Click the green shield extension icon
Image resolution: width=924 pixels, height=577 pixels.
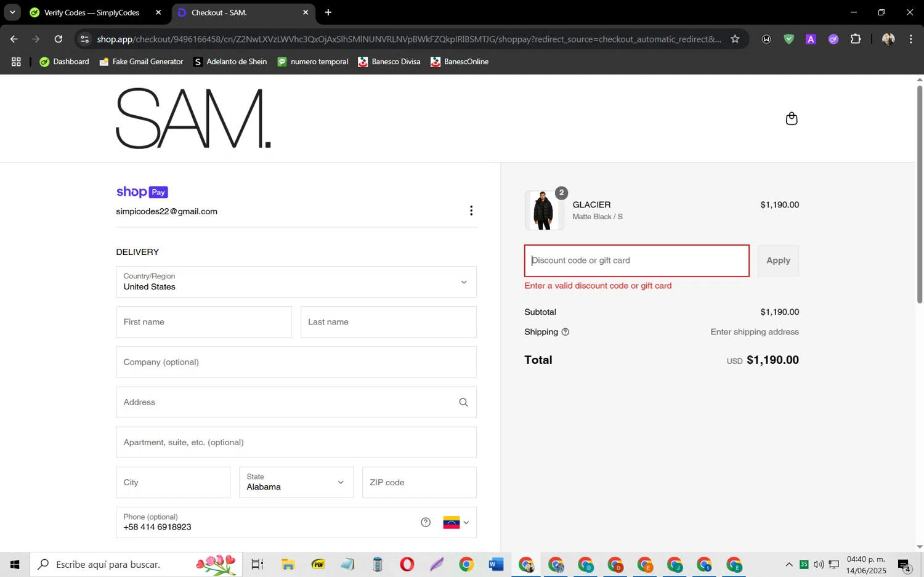tap(788, 39)
